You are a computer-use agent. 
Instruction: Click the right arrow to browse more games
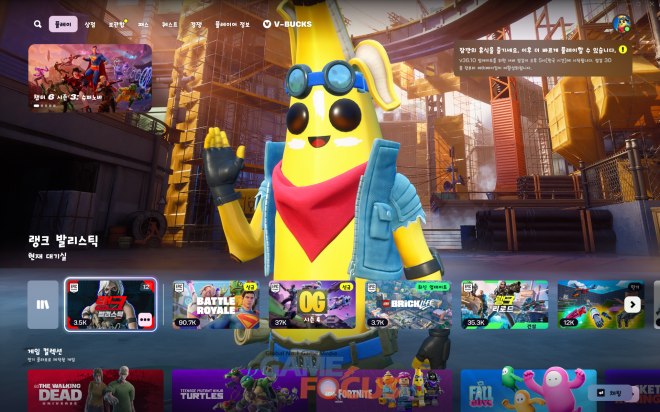pos(632,305)
